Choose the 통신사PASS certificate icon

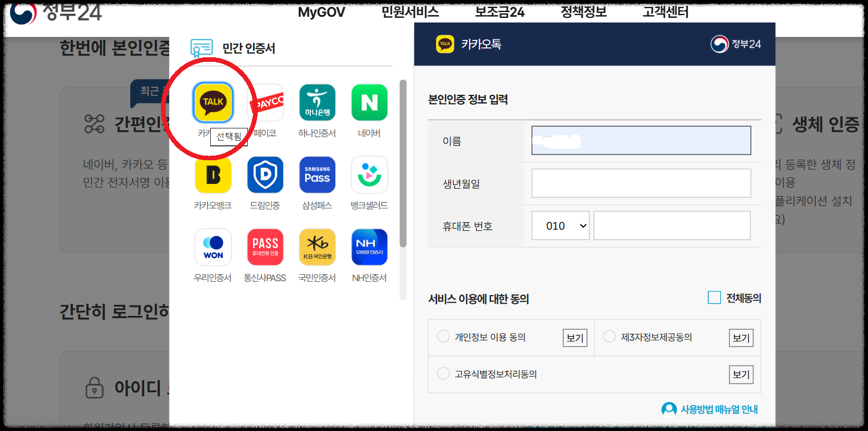click(x=265, y=247)
